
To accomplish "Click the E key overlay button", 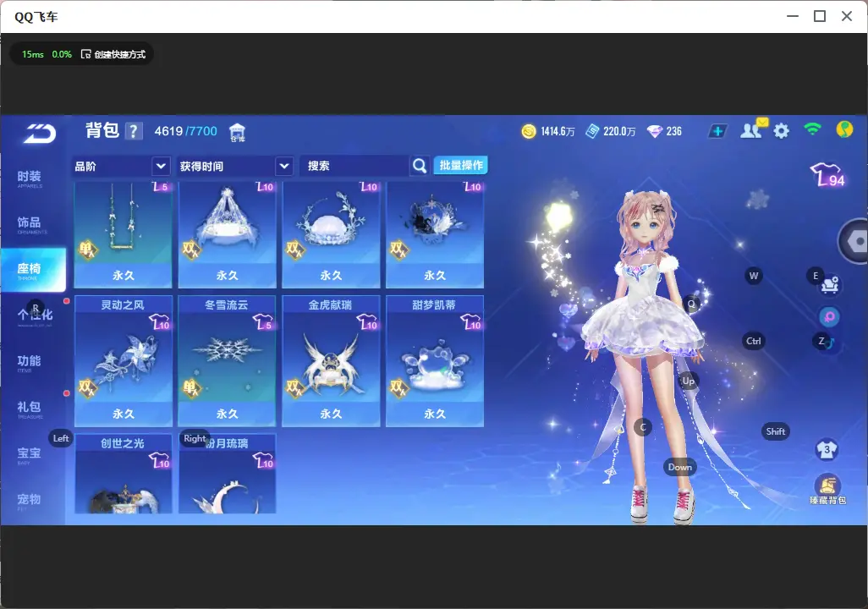I will [816, 275].
